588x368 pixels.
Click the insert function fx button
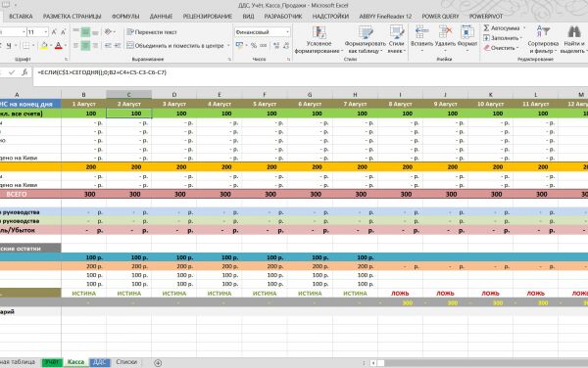tap(24, 72)
